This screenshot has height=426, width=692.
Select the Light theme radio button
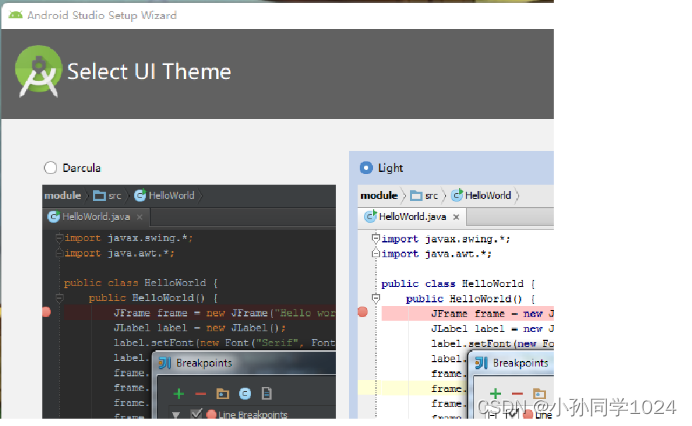tap(366, 168)
